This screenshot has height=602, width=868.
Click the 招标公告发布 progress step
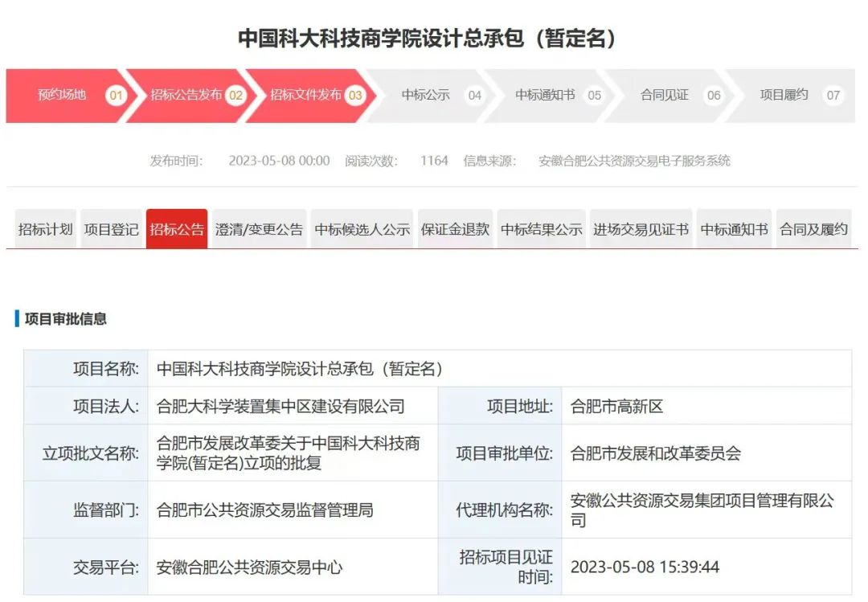pos(191,96)
